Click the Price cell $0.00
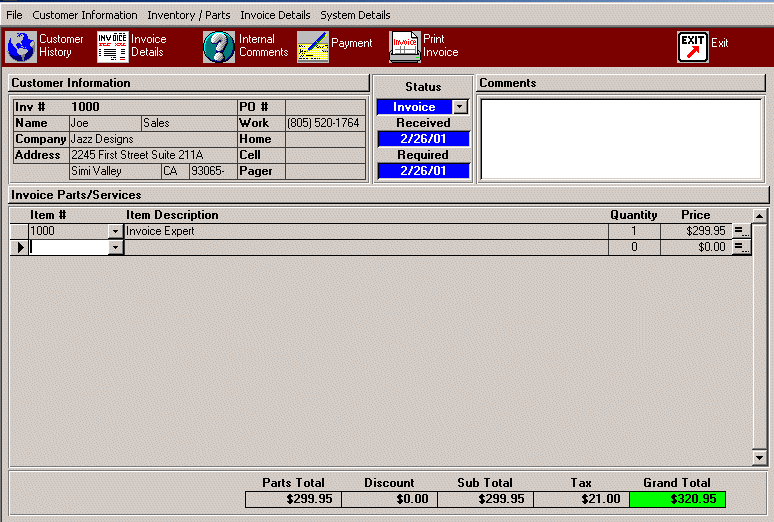 click(x=696, y=247)
